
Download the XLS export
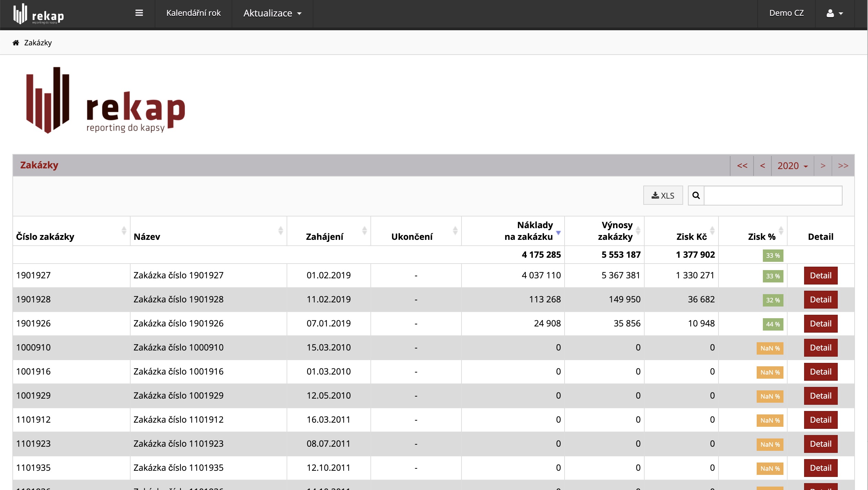point(663,196)
